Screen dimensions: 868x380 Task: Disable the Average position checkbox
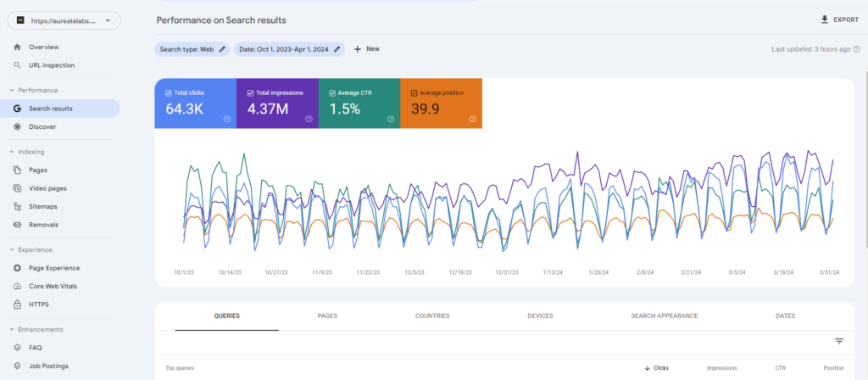414,92
